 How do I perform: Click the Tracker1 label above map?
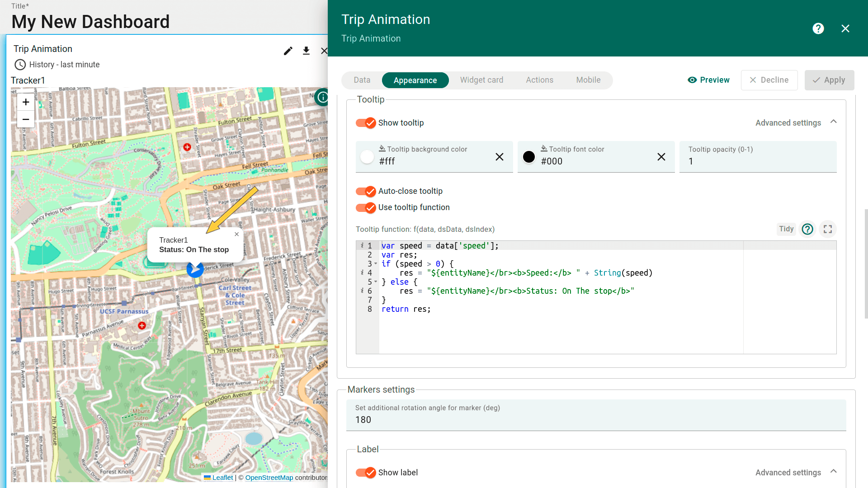[28, 80]
